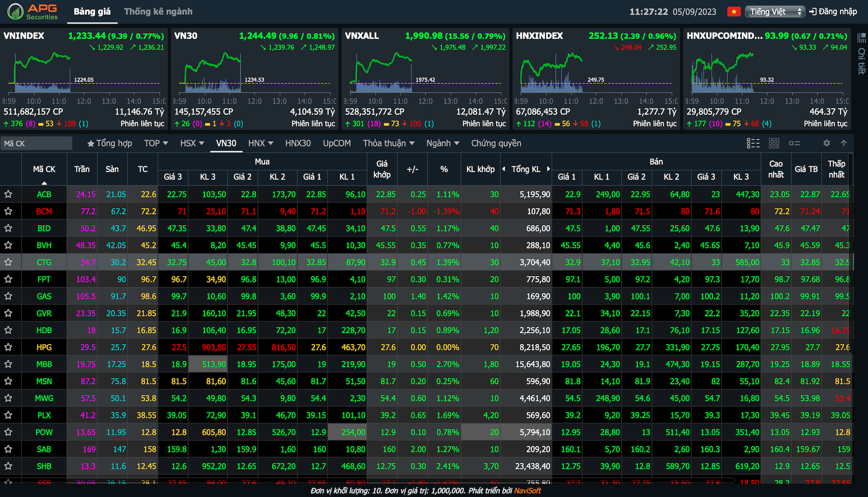
Task: Toggle favorite star for GAS
Action: click(x=8, y=296)
